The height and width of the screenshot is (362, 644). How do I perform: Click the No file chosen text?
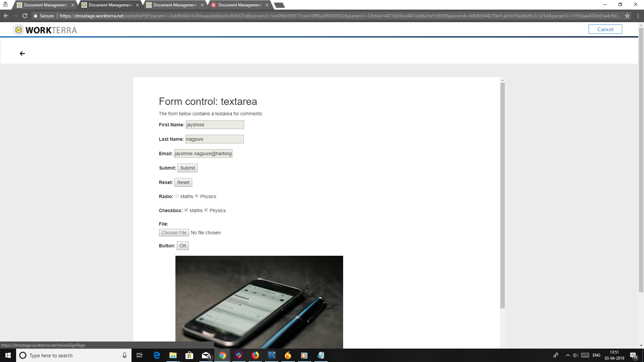206,233
